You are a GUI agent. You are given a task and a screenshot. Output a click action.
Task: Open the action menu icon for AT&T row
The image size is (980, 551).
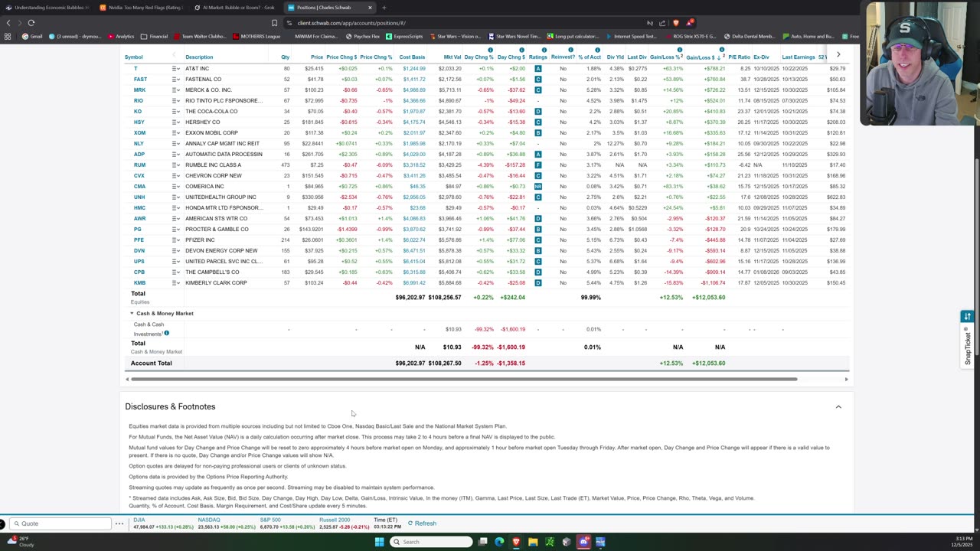(x=175, y=69)
